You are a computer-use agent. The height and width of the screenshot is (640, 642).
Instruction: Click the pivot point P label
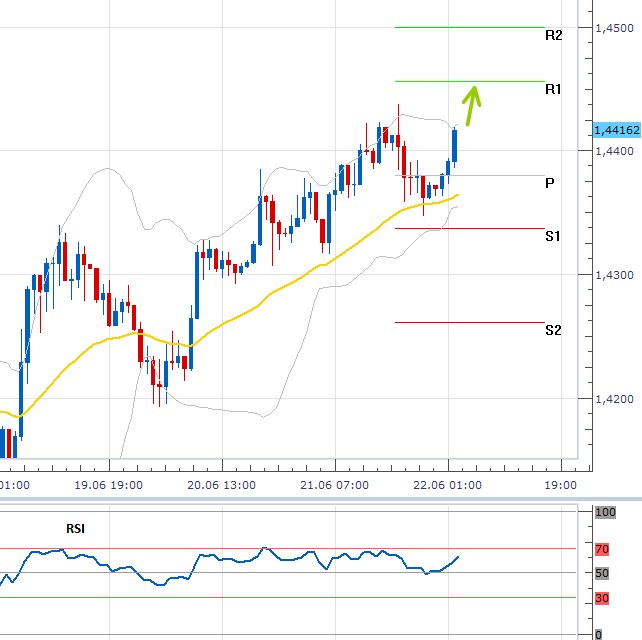[550, 183]
